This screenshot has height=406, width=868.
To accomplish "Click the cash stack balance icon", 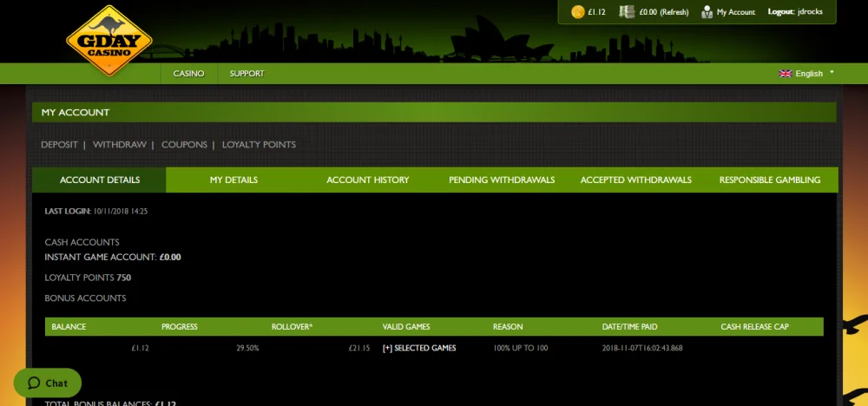I will 627,11.
